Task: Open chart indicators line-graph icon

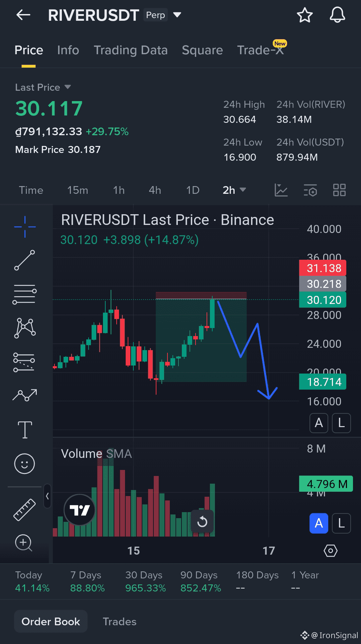Action: (281, 190)
